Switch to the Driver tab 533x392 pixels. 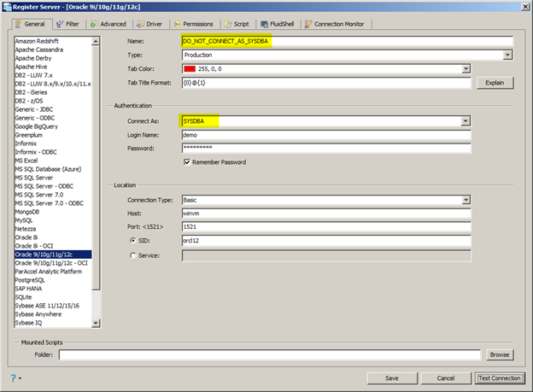149,24
